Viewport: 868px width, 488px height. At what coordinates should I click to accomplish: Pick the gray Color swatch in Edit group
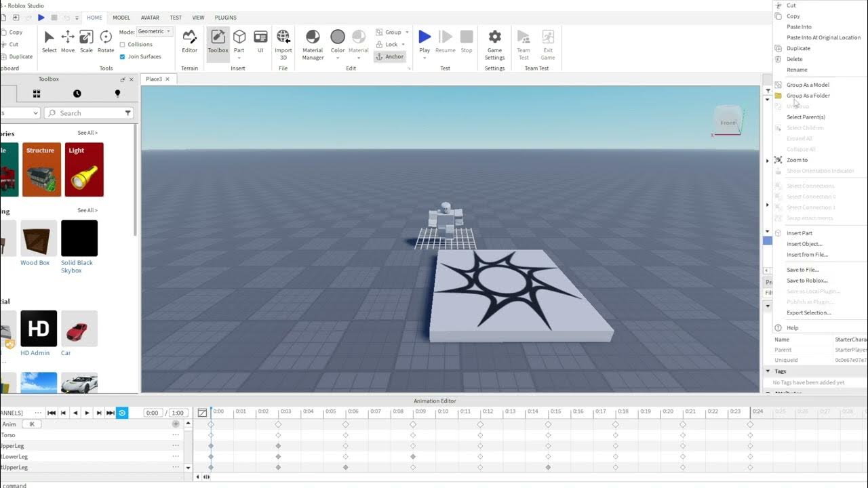point(337,37)
